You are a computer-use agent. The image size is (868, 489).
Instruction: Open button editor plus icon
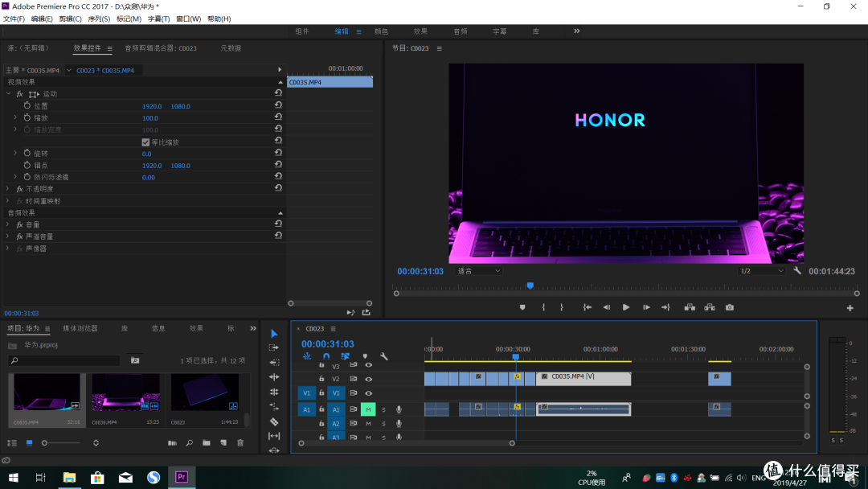point(850,308)
